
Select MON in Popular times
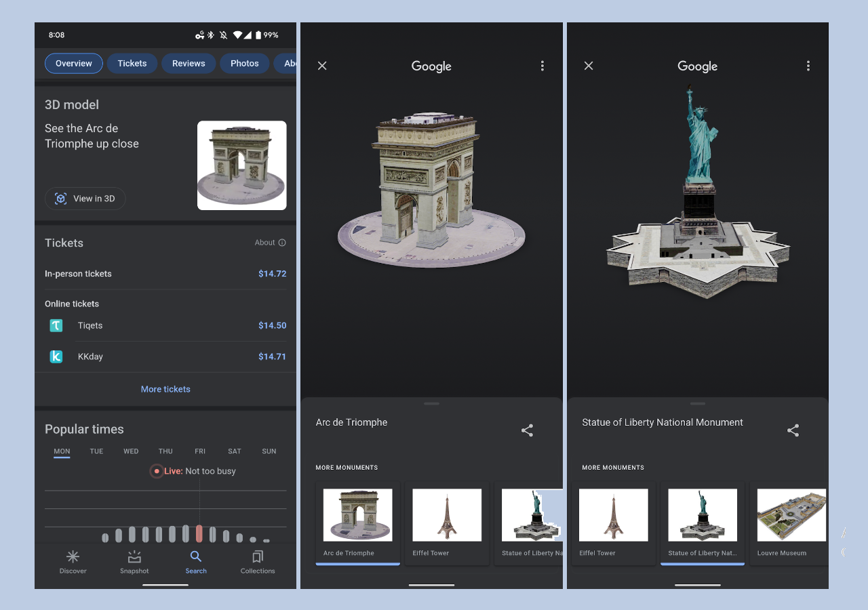tap(62, 451)
